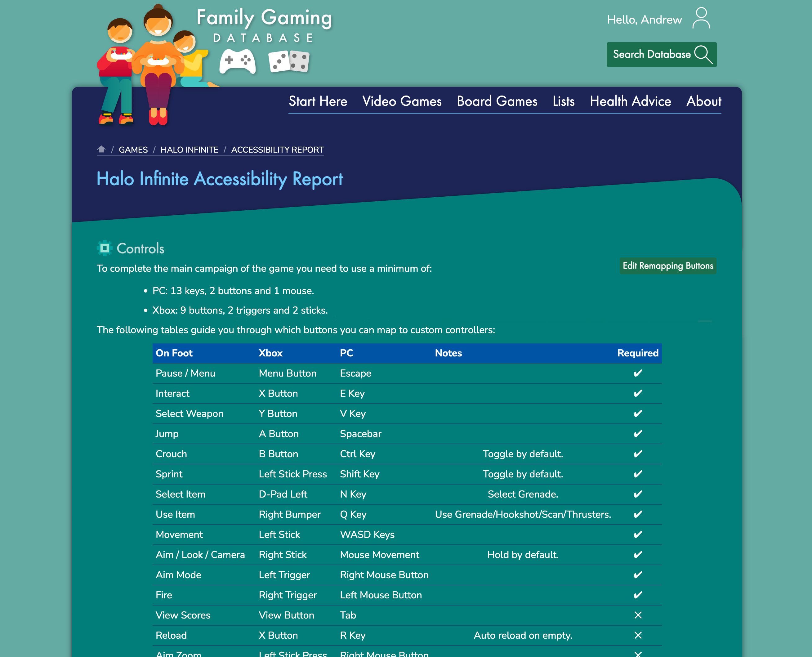812x657 pixels.
Task: Click the X mark for View Scores row
Action: 638,615
